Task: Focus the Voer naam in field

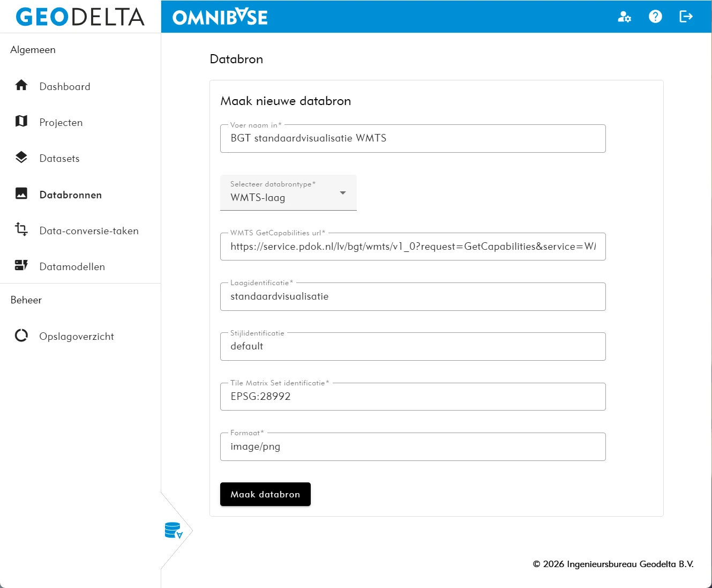Action: [x=413, y=139]
